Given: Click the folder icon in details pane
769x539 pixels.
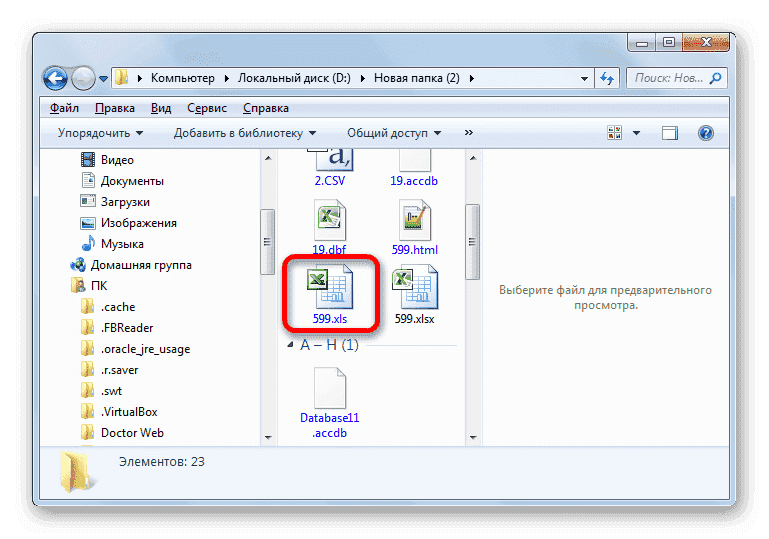Looking at the screenshot, I should 76,471.
